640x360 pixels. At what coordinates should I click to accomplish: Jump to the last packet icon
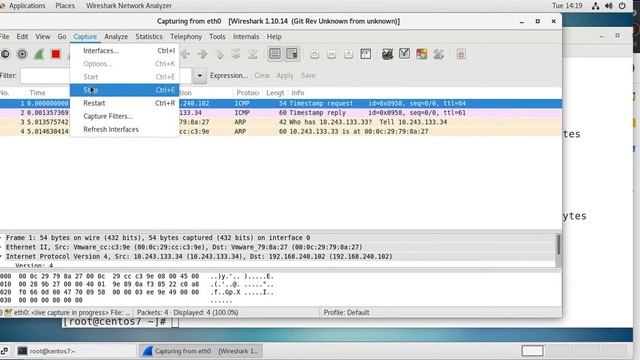tap(253, 54)
